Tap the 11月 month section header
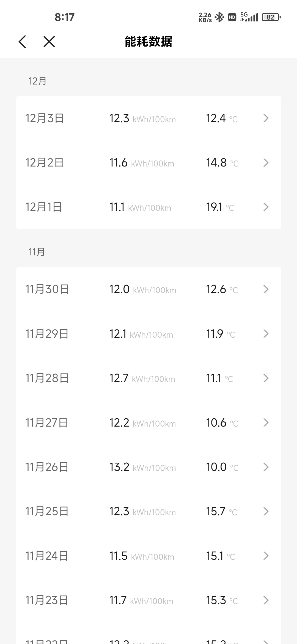The image size is (297, 644). pyautogui.click(x=37, y=252)
